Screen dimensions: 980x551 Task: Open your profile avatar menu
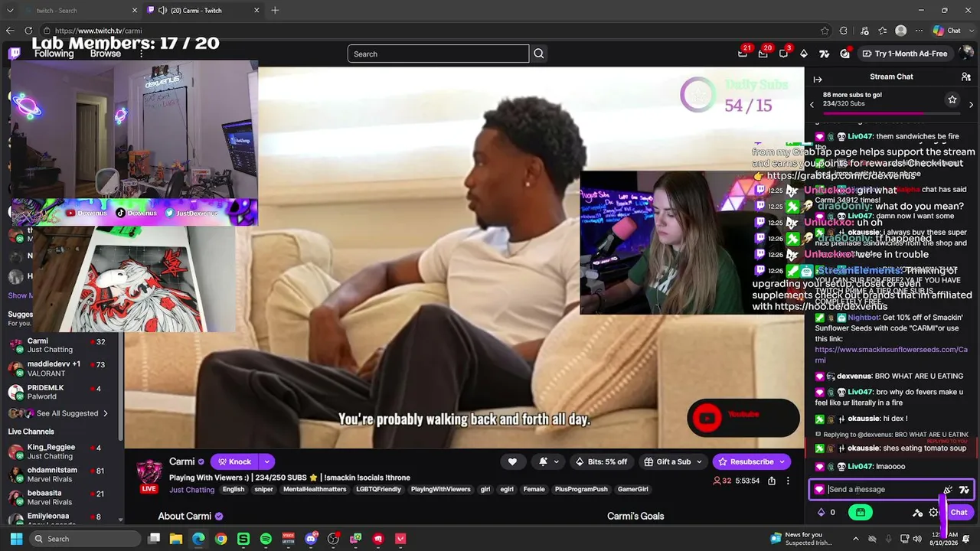[966, 54]
